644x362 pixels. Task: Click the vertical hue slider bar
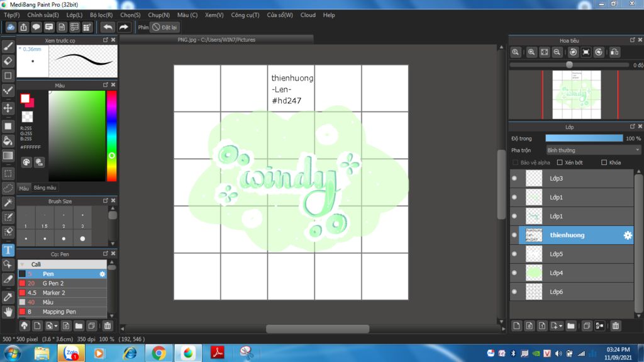click(x=111, y=136)
